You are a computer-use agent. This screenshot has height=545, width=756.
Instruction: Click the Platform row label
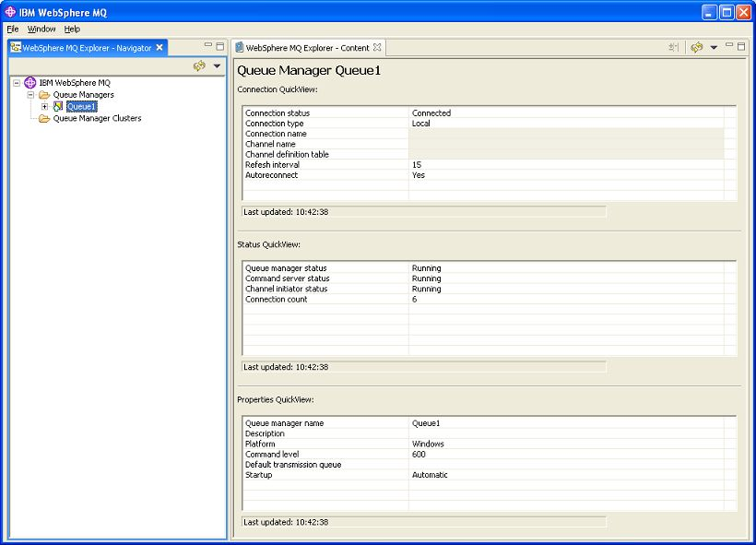tap(260, 444)
